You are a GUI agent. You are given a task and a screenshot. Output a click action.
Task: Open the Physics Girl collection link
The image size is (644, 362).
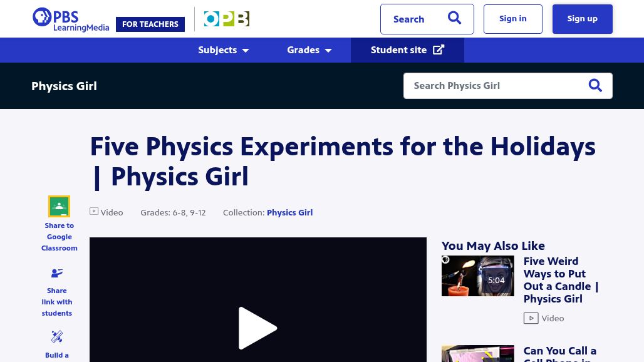[x=289, y=212]
